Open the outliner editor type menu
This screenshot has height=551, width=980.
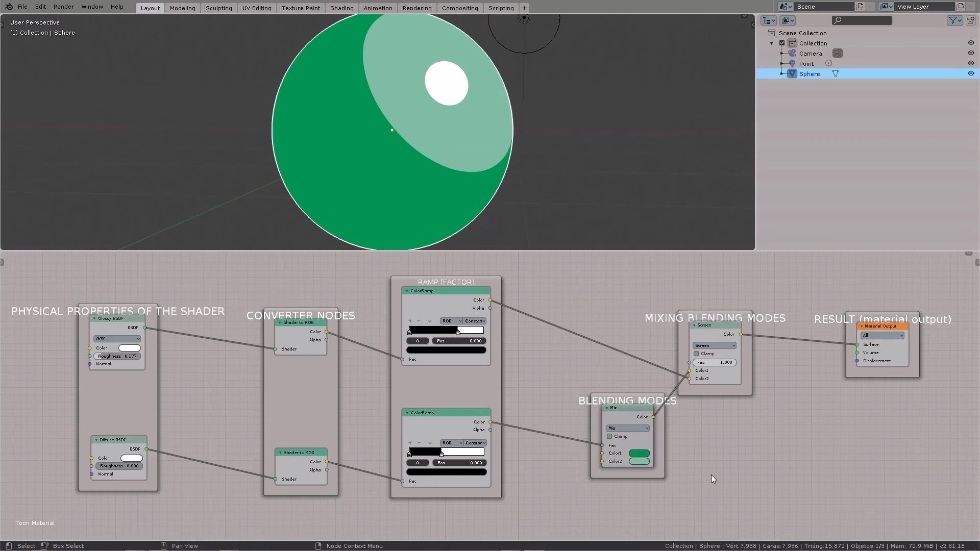coord(769,20)
